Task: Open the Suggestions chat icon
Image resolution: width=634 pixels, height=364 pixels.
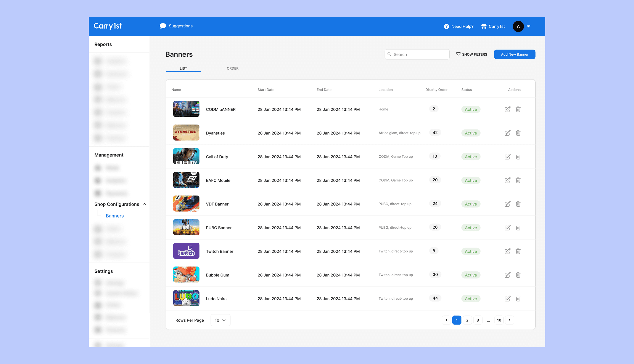Action: 163,26
